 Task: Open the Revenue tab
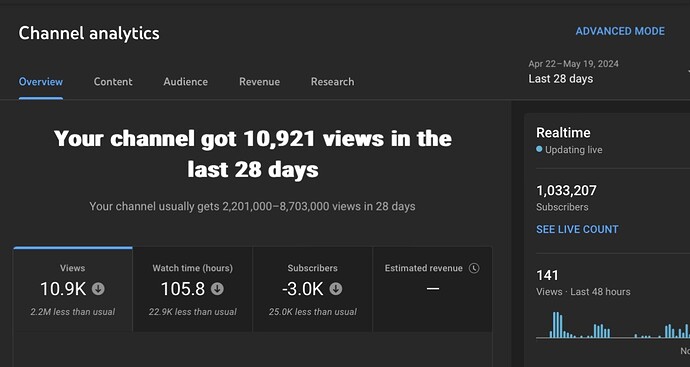[x=260, y=82]
